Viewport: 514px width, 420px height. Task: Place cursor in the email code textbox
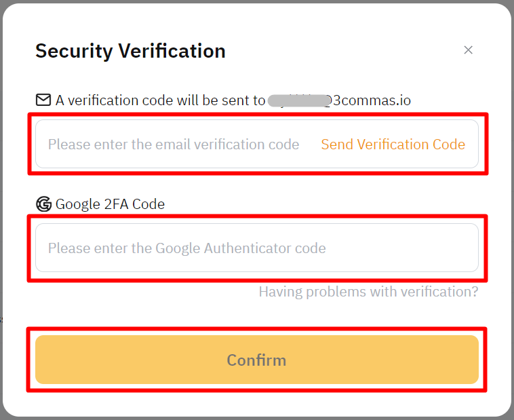(174, 145)
